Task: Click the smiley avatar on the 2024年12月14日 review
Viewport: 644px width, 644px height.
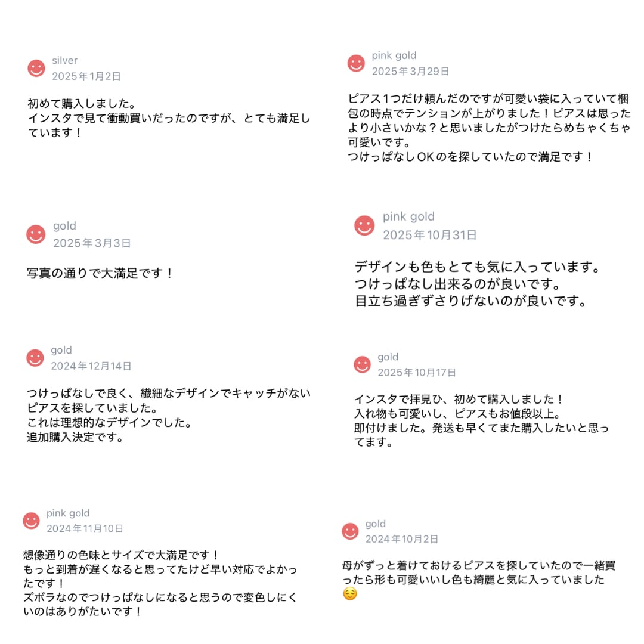Action: (35, 358)
